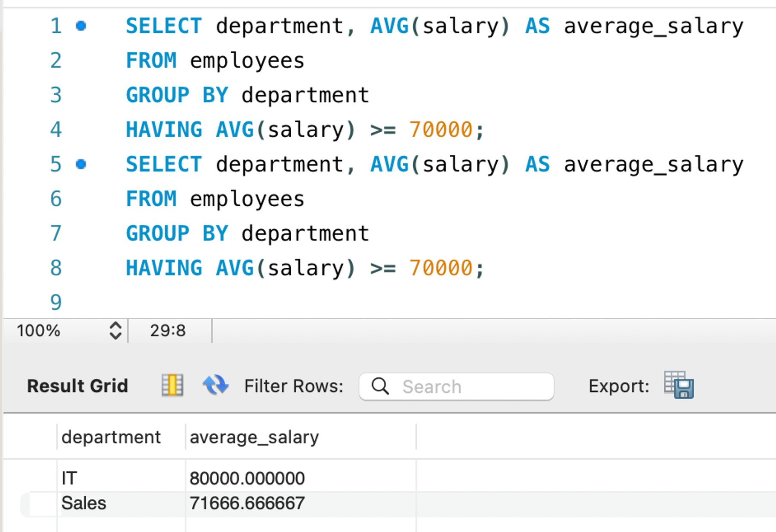This screenshot has width=776, height=532.
Task: Click the cursor position indicator 29:8
Action: point(168,330)
